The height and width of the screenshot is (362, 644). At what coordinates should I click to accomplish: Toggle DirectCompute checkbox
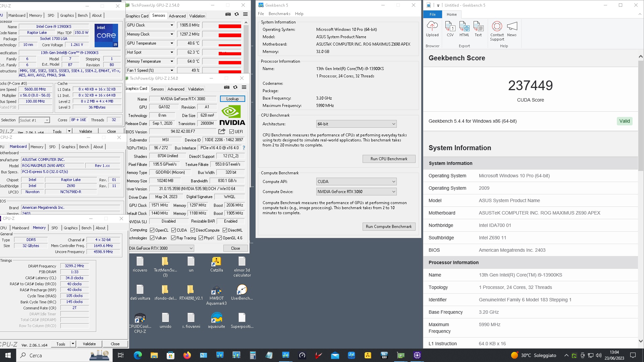193,230
